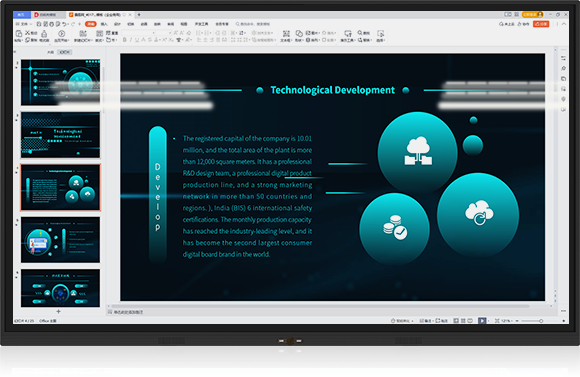Image resolution: width=580 pixels, height=377 pixels.
Task: Click the Slide Sorter view icon in status bar
Action: pos(463,321)
